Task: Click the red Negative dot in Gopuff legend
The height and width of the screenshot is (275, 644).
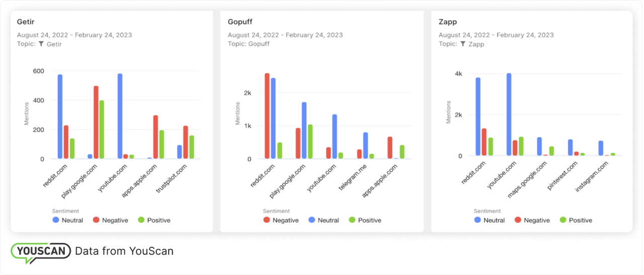Action: [267, 220]
